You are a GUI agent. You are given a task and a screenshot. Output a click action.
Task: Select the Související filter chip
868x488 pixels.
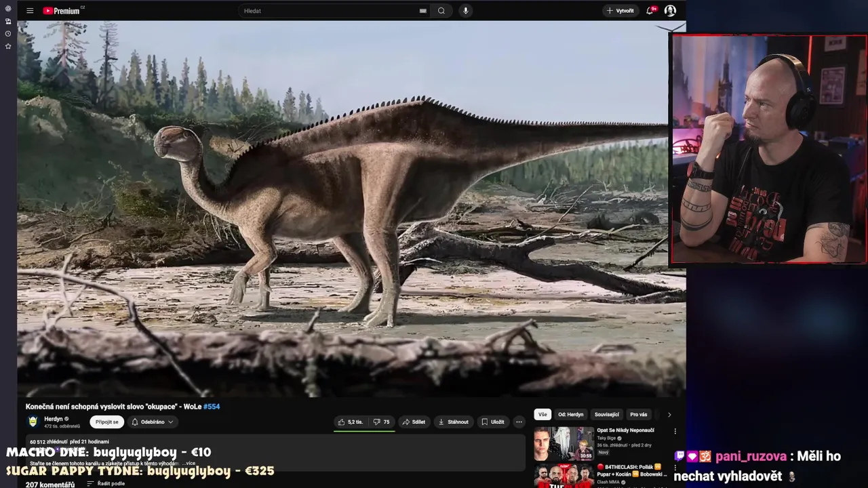click(607, 415)
